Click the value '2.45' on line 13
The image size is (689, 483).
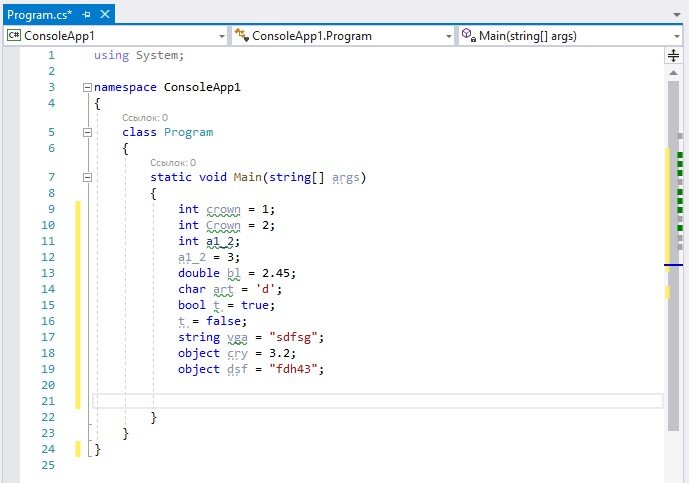click(276, 273)
